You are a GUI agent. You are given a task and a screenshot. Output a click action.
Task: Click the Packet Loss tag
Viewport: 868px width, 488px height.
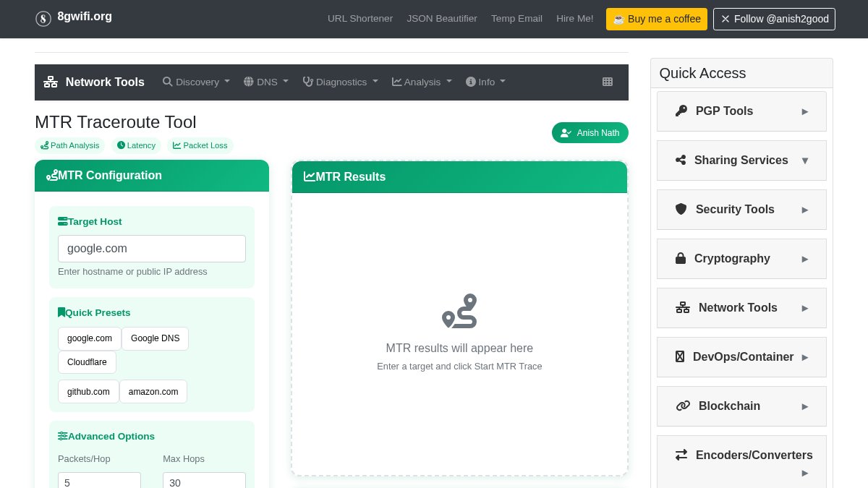tap(200, 145)
